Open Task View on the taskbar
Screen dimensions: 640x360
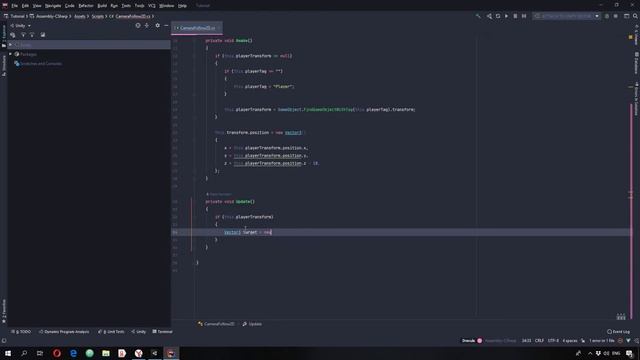coord(40,353)
